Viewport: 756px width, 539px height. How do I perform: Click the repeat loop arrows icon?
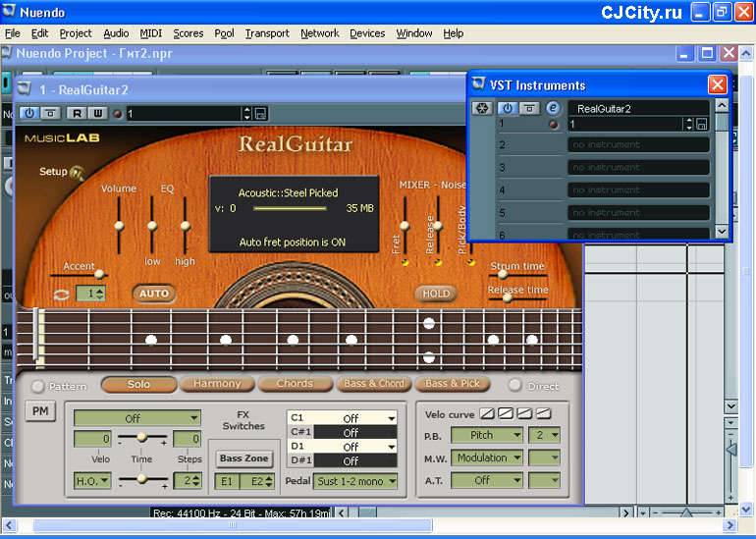point(61,295)
